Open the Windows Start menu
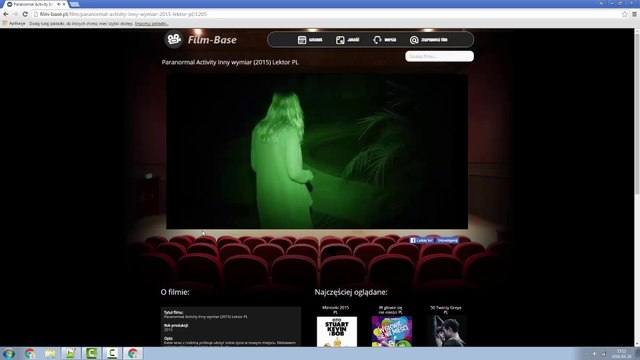 [9, 353]
